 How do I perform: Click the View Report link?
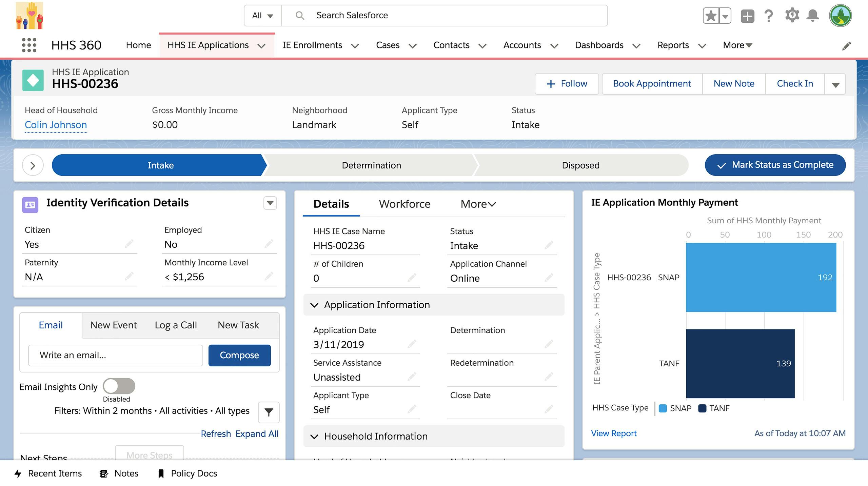pos(614,433)
